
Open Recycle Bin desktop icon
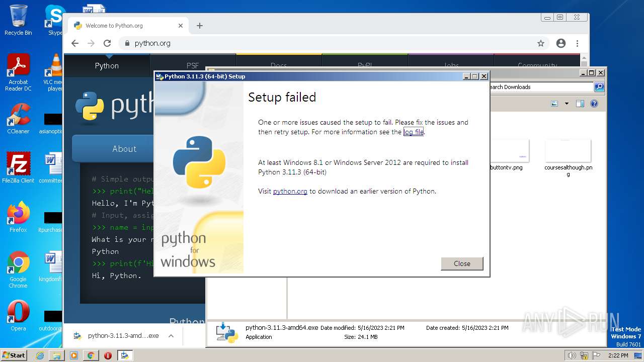[x=18, y=20]
